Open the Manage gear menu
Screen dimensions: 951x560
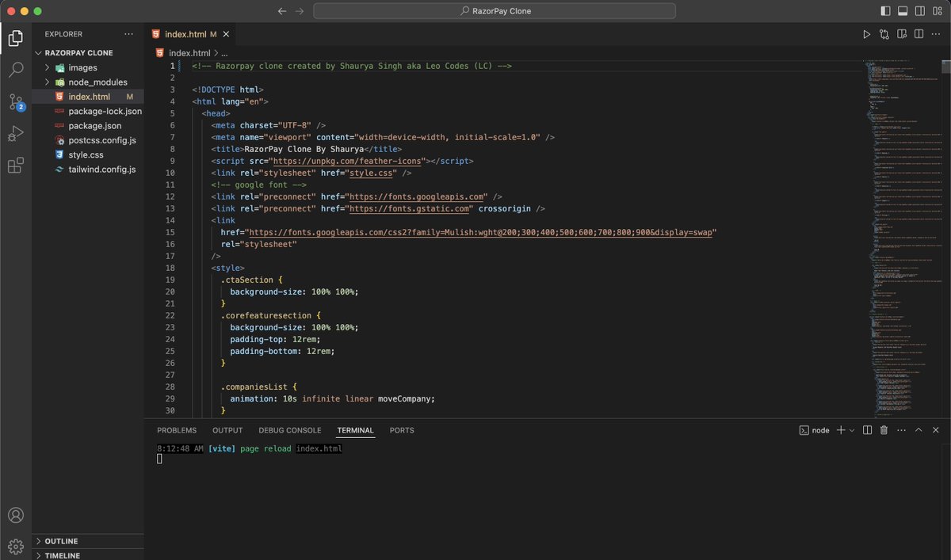pos(16,546)
